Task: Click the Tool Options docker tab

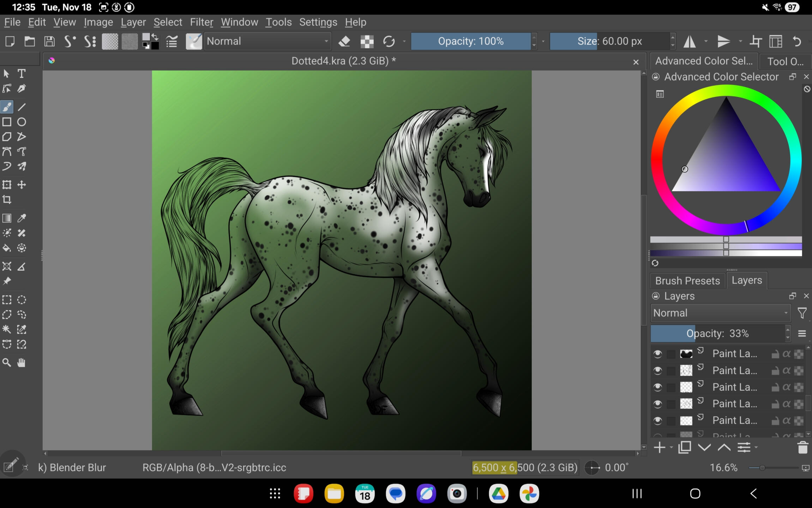Action: [785, 61]
